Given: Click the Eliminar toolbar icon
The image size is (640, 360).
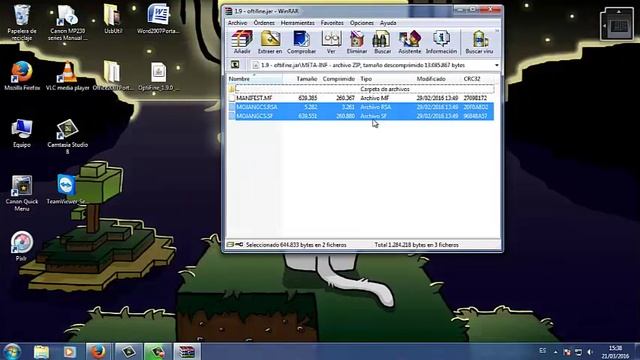Looking at the screenshot, I should [357, 42].
